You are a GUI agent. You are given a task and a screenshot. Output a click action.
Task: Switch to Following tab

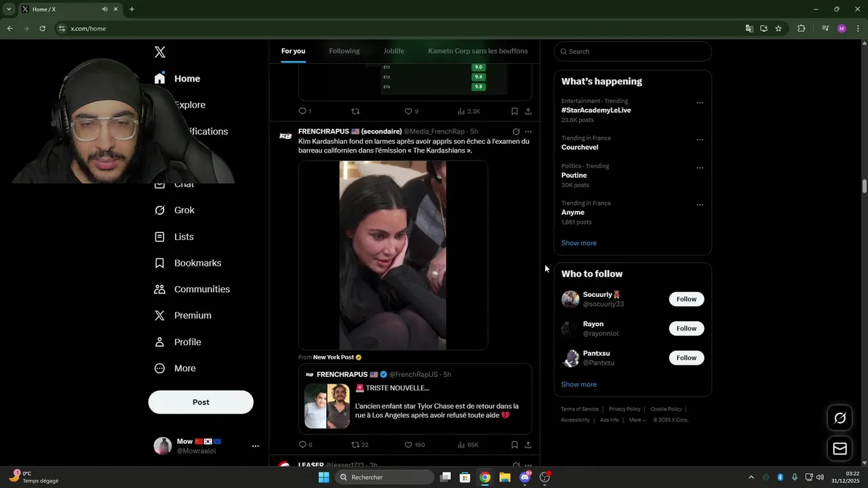tap(344, 51)
